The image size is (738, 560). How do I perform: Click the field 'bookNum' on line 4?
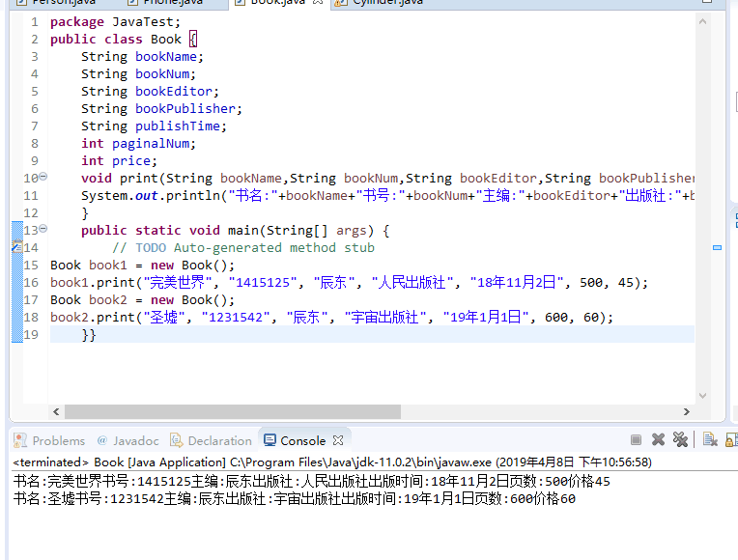162,74
